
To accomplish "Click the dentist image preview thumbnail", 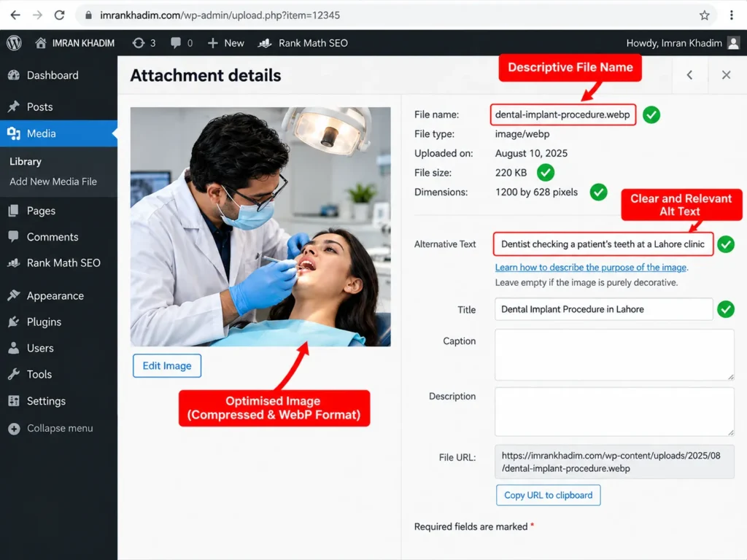I will pos(260,227).
